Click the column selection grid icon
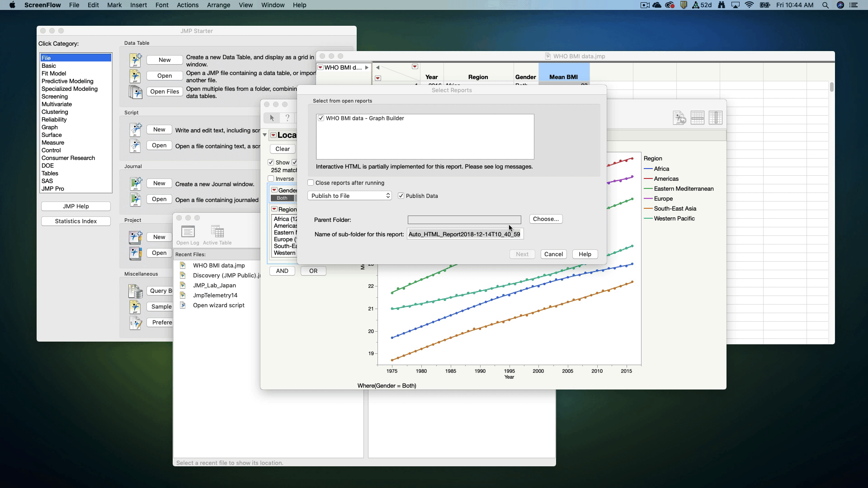The width and height of the screenshot is (868, 488). click(x=716, y=118)
